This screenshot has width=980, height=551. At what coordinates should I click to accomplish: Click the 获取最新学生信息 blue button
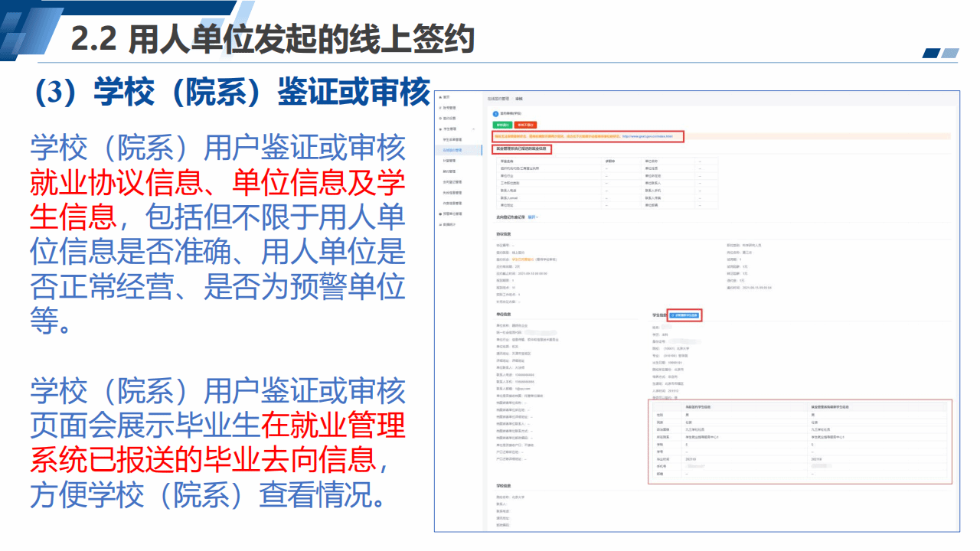tap(685, 315)
